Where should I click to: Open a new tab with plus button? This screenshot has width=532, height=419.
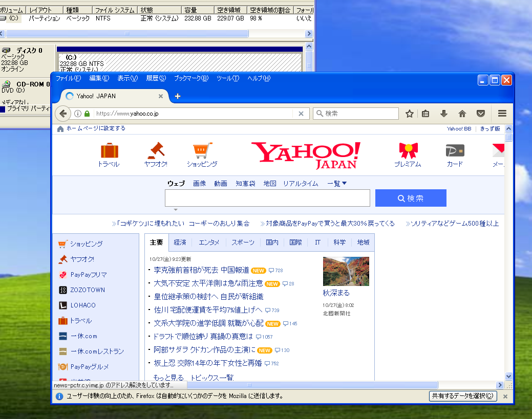pos(178,96)
